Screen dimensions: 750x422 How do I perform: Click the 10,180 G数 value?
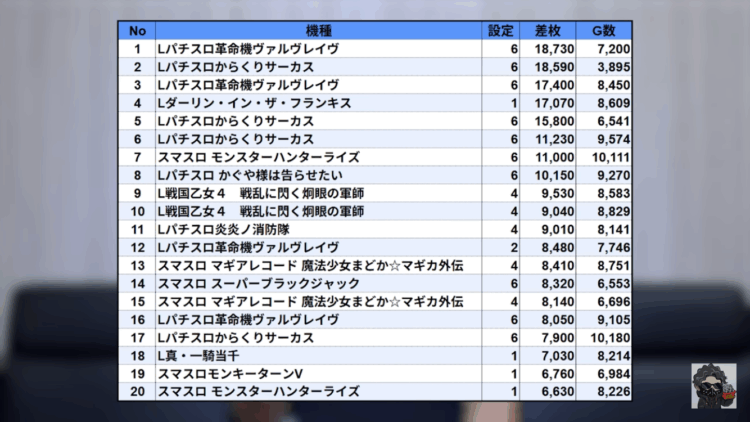click(x=610, y=337)
